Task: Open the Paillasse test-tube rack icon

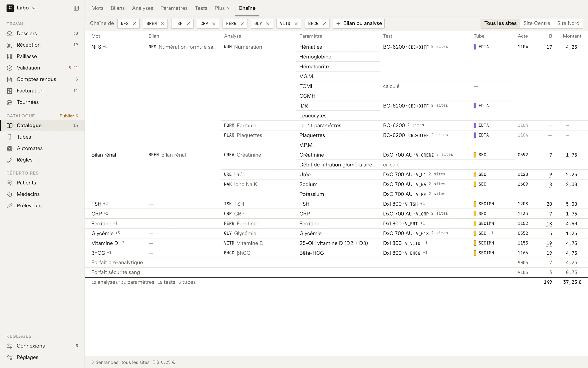Action: click(x=10, y=56)
